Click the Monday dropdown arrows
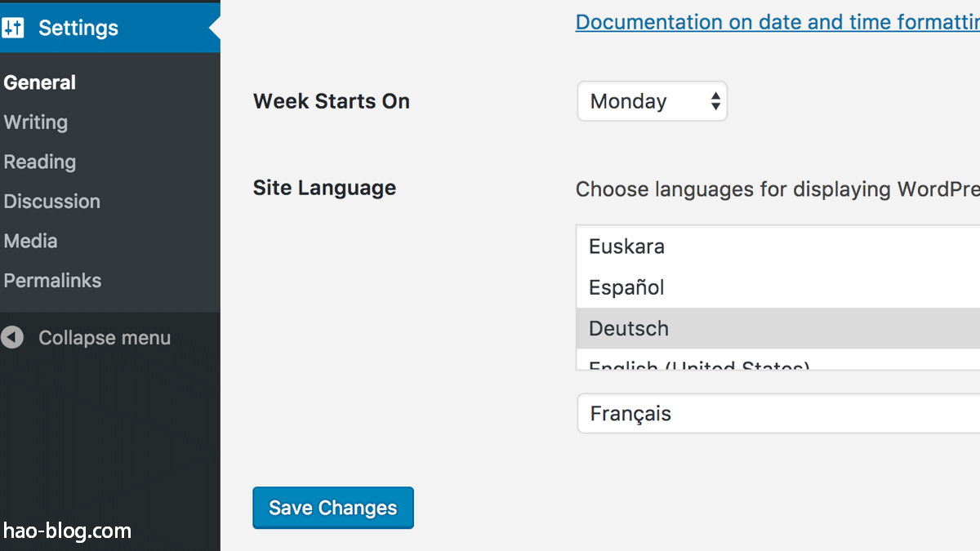 tap(715, 101)
